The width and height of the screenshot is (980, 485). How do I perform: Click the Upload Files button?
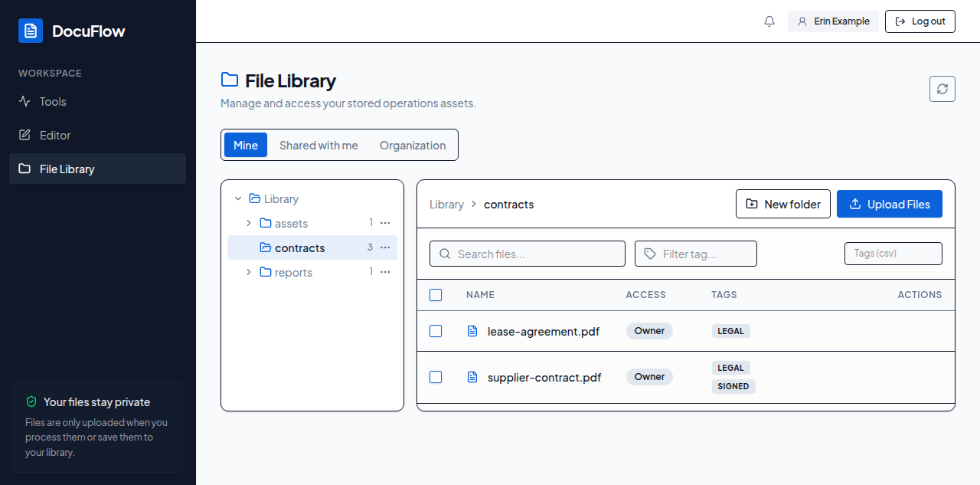890,204
